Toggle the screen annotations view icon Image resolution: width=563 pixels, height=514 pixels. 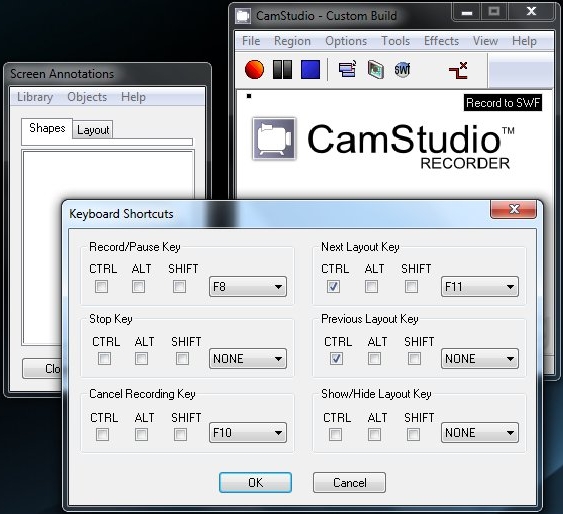pos(348,69)
